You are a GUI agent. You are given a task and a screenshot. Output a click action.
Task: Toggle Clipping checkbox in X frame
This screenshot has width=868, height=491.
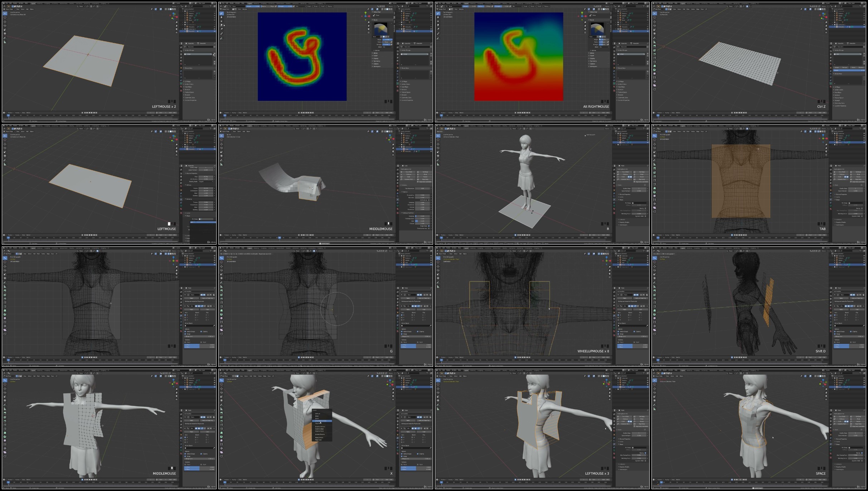pos(418,454)
